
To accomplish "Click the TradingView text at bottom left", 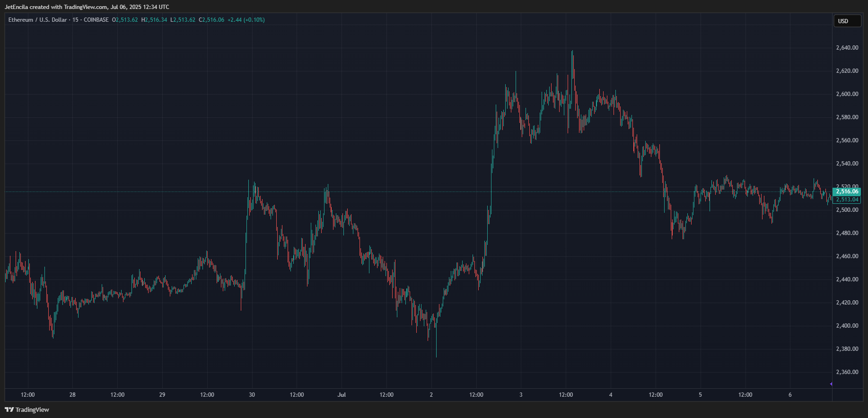I will tap(32, 409).
